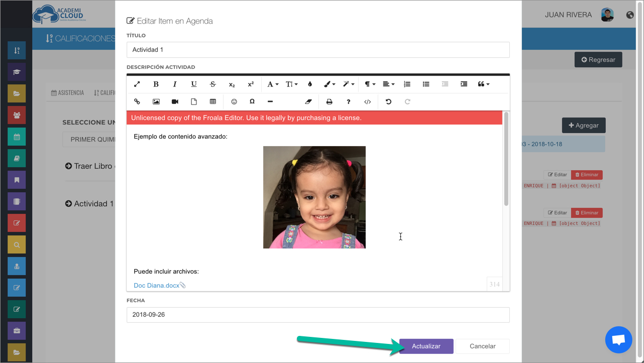Undo the last edit

point(388,101)
